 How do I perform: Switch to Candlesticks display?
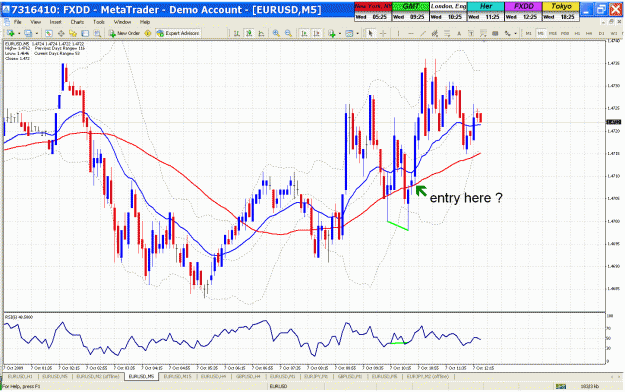coord(249,33)
